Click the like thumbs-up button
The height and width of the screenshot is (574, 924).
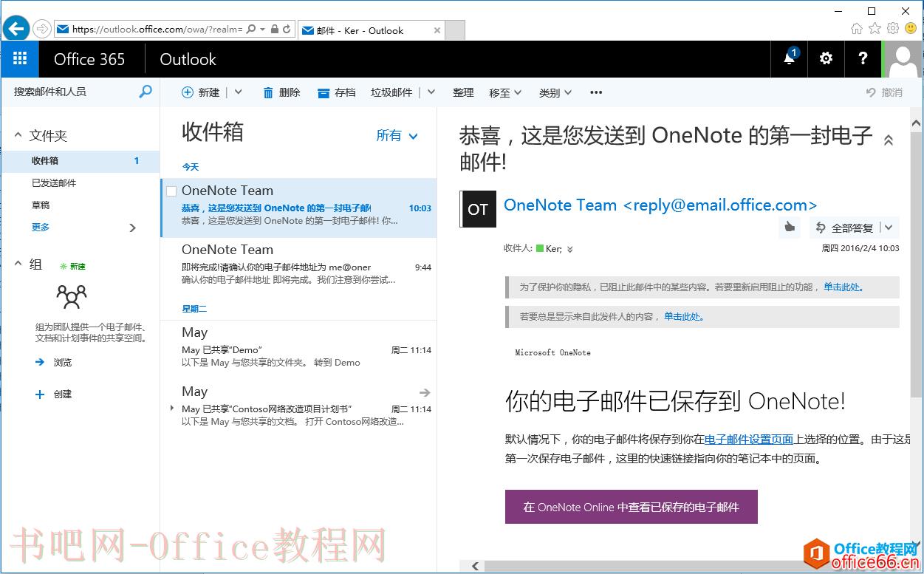pyautogui.click(x=790, y=228)
